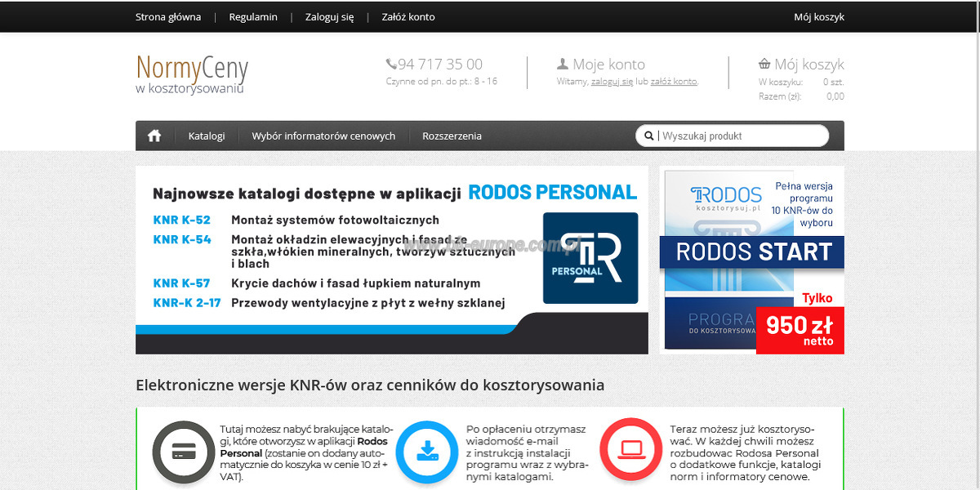Image resolution: width=980 pixels, height=490 pixels.
Task: Open the Katalogi menu
Action: tap(207, 136)
